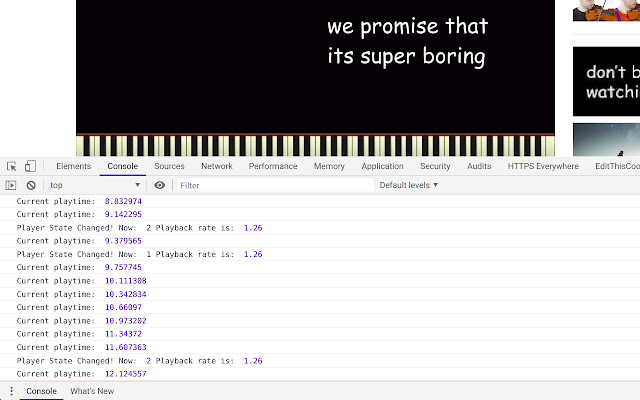Switch to What's New drawer tab
Image resolution: width=640 pixels, height=400 pixels.
[x=92, y=391]
